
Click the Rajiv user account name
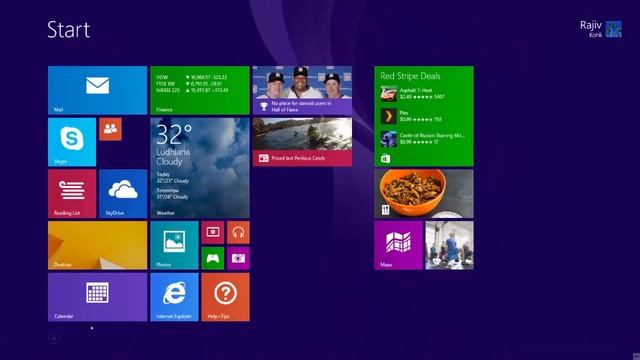pos(591,25)
